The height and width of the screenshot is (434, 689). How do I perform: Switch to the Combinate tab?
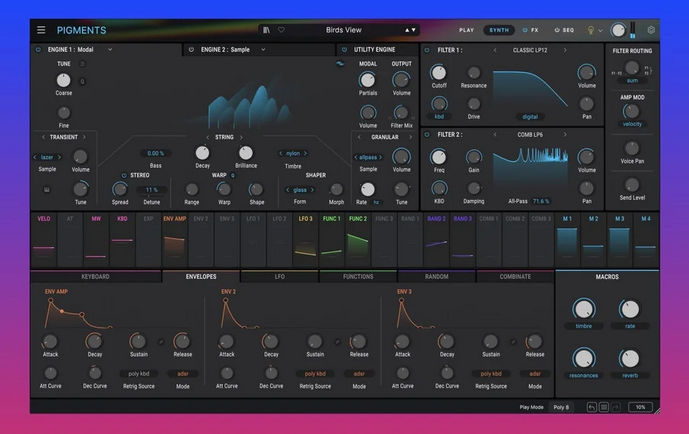(515, 277)
